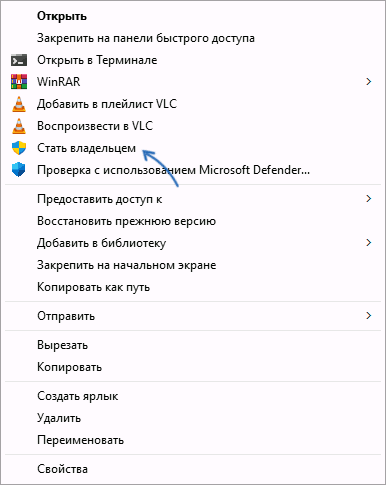
Task: Click the VLC cone icon next to Воспроизвести в VLC
Action: click(19, 126)
